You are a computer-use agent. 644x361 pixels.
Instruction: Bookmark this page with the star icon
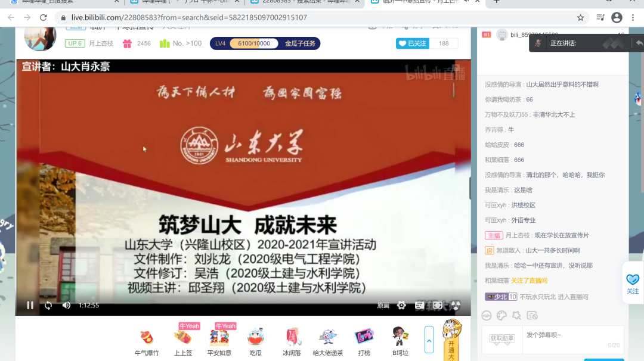coord(580,18)
